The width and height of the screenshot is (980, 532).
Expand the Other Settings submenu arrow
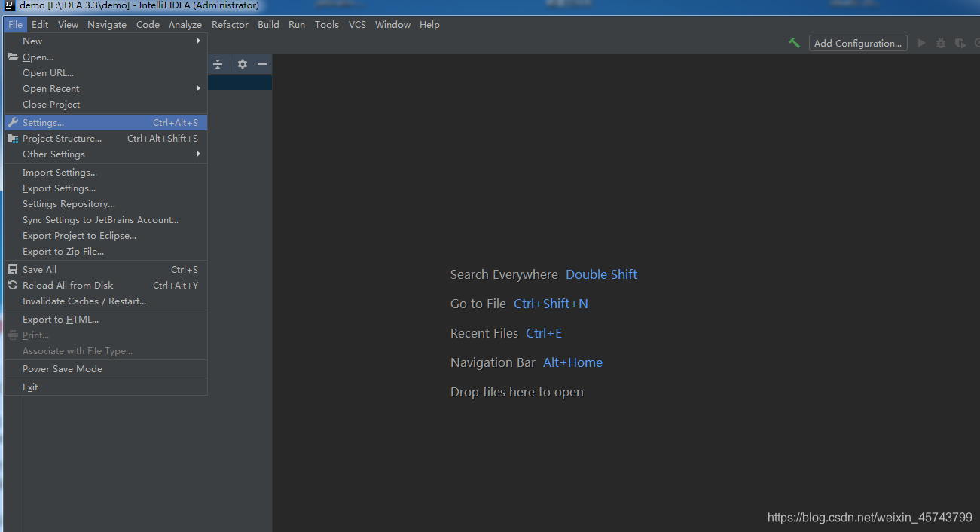point(199,154)
